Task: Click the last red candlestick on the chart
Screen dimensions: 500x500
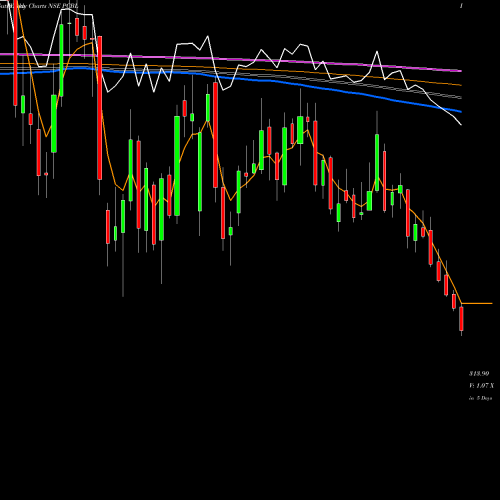Action: tap(461, 319)
